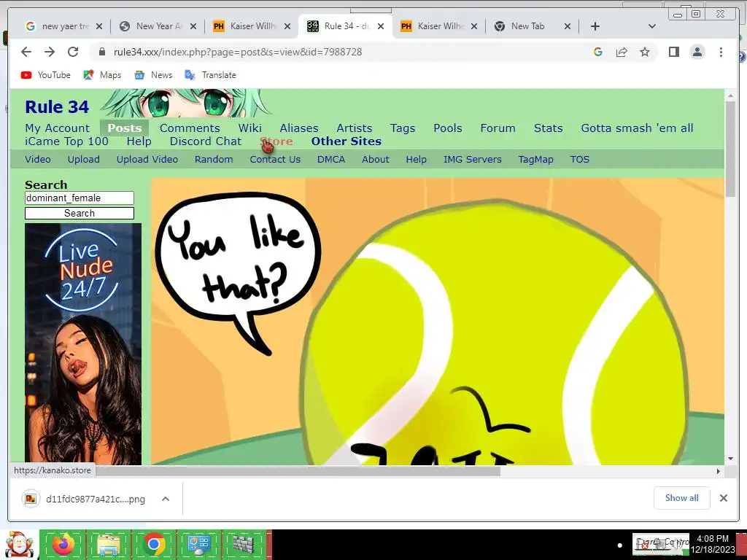Click the horizontal page scrollbar
Screen dimensions: 747x560
(x=298, y=472)
